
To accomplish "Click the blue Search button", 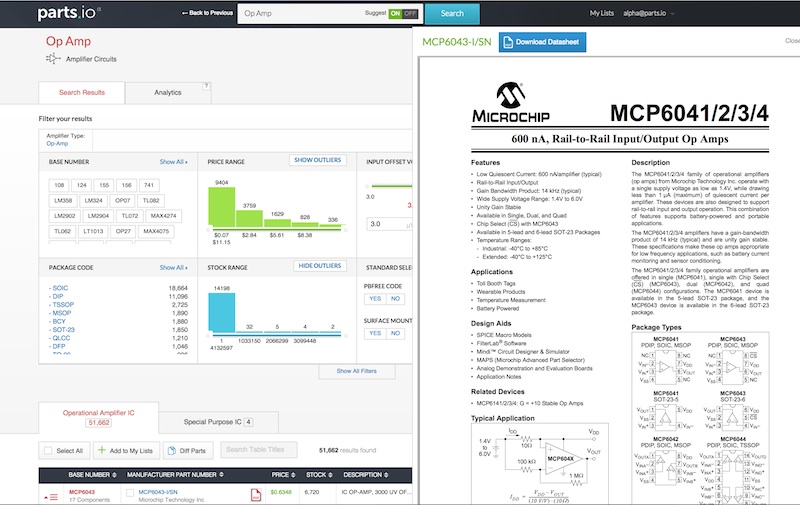I will [452, 14].
